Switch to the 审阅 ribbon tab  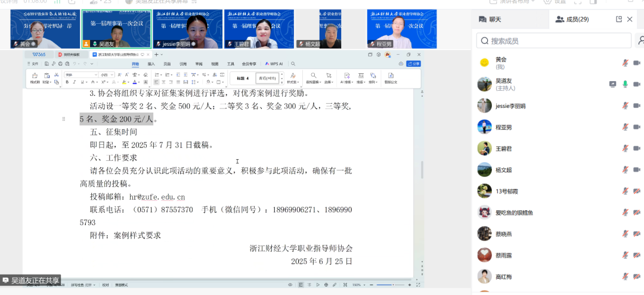pyautogui.click(x=199, y=64)
